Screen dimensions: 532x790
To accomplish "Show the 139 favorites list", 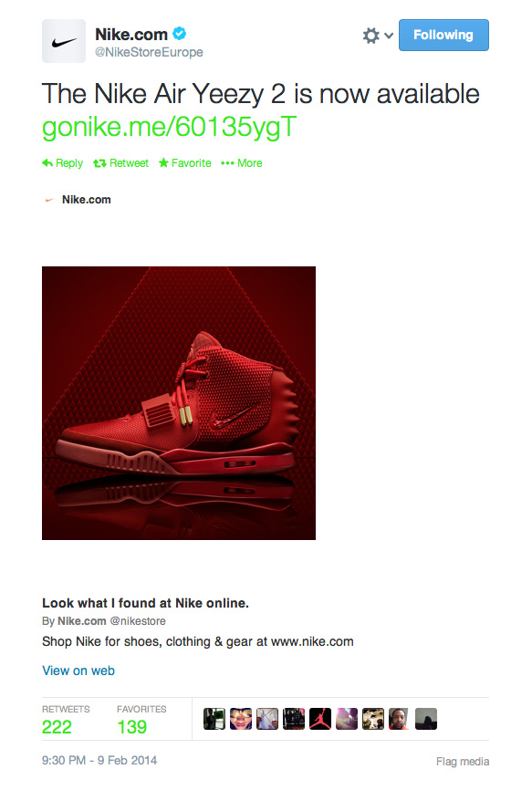I will [x=132, y=726].
